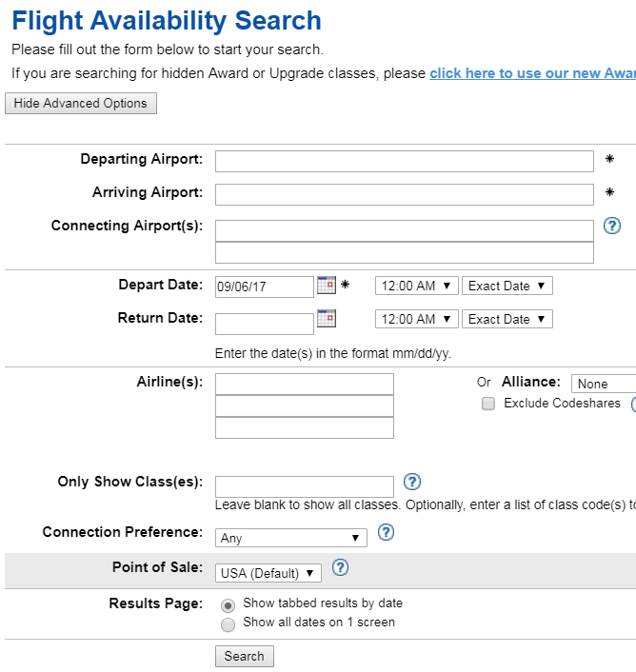Select Show all dates on 1 screen
This screenshot has height=672, width=636.
228,624
